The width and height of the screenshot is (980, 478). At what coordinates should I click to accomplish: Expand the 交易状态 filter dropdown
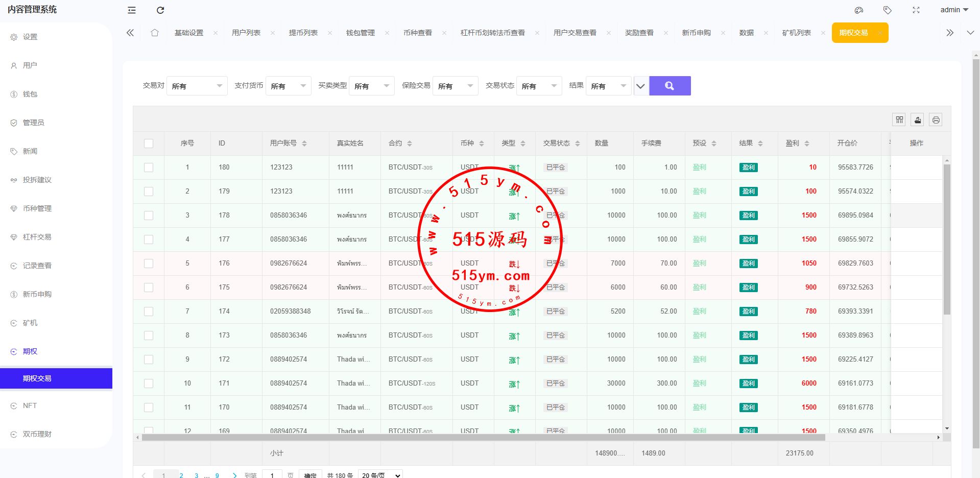pyautogui.click(x=539, y=86)
